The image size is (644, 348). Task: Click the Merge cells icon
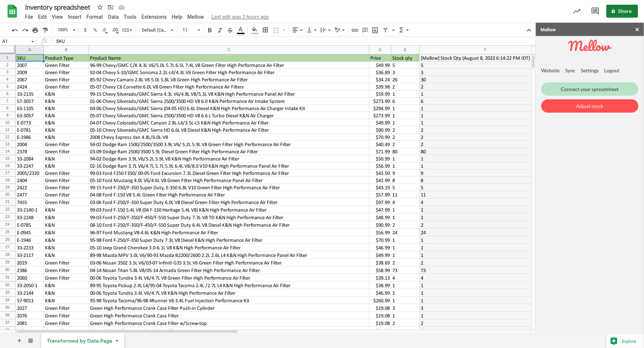click(276, 30)
